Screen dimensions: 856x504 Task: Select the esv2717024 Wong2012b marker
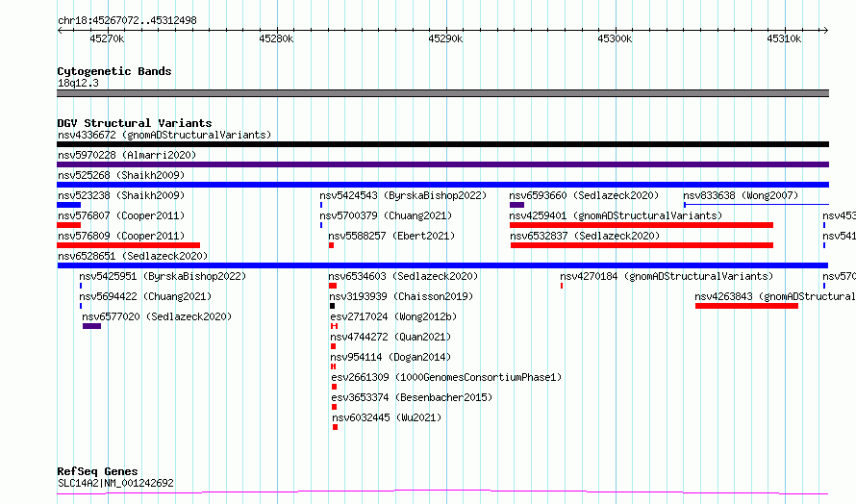click(334, 326)
